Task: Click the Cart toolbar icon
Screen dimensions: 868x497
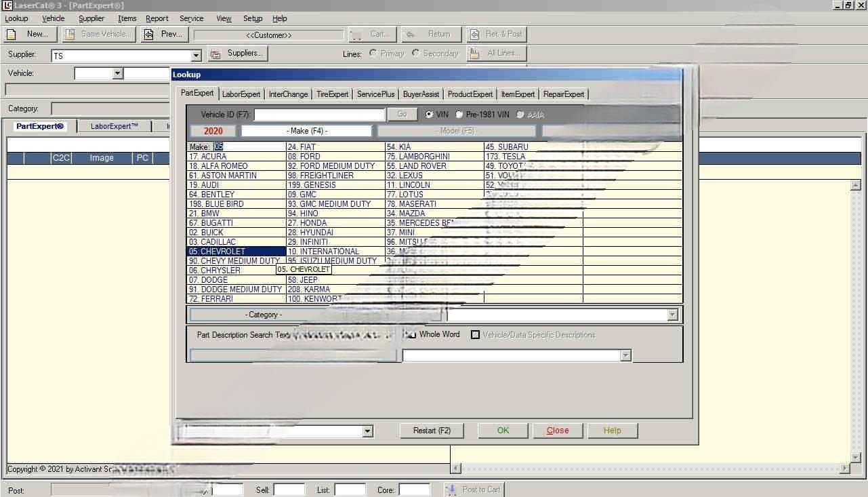Action: [356, 34]
